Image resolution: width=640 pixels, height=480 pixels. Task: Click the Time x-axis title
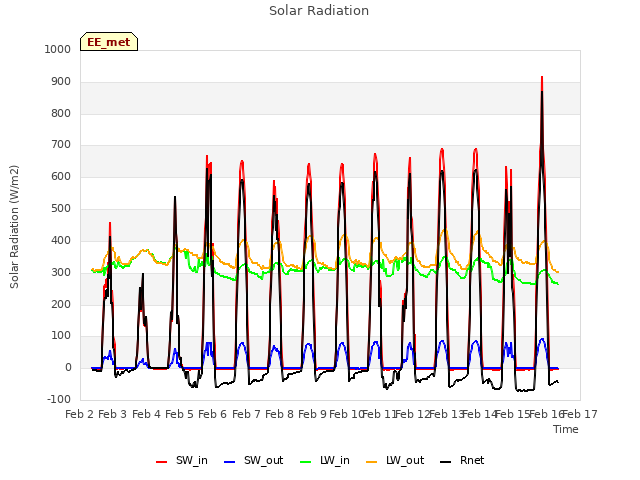(566, 429)
